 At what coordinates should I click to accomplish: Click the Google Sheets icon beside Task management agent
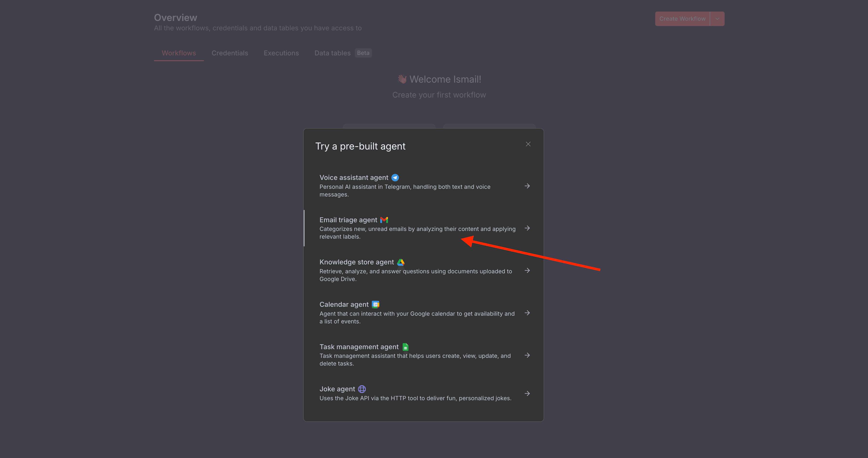(405, 347)
